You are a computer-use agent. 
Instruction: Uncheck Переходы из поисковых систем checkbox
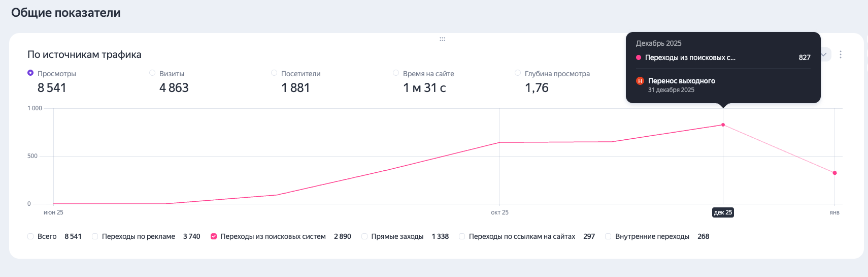coord(214,236)
